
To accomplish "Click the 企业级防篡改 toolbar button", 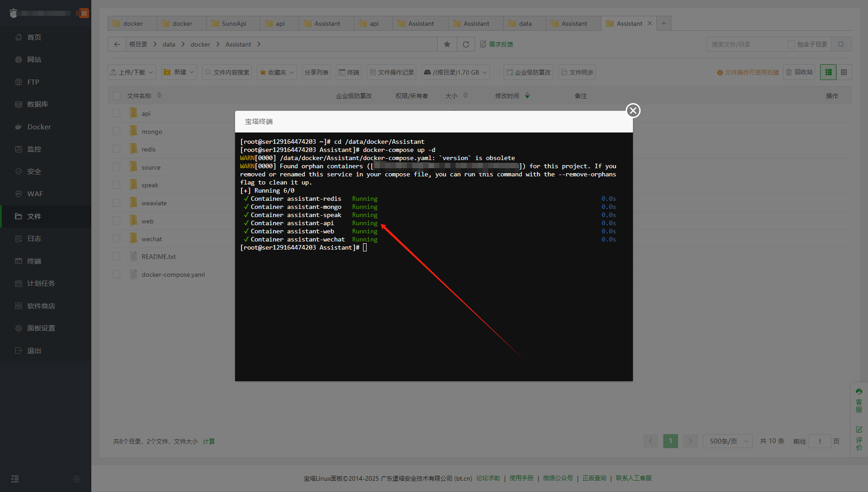I will pyautogui.click(x=528, y=72).
